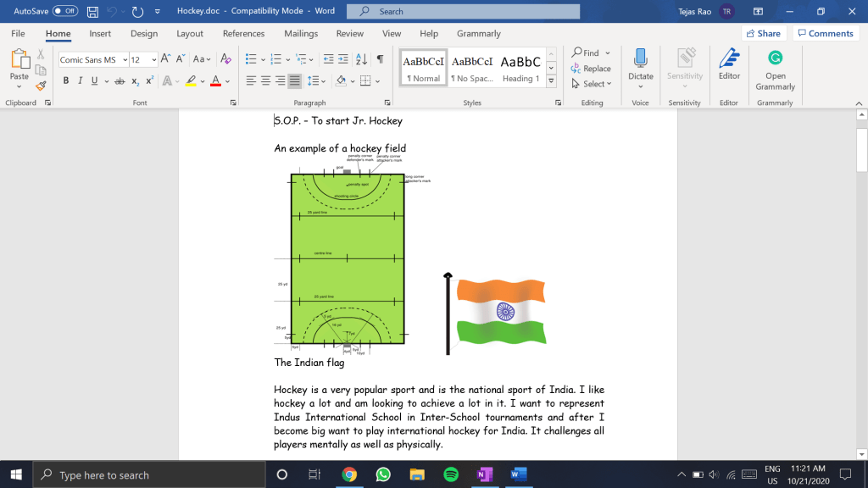Launch Open Grammarly from the ribbon
Screen dimensions: 868x488
click(x=775, y=69)
